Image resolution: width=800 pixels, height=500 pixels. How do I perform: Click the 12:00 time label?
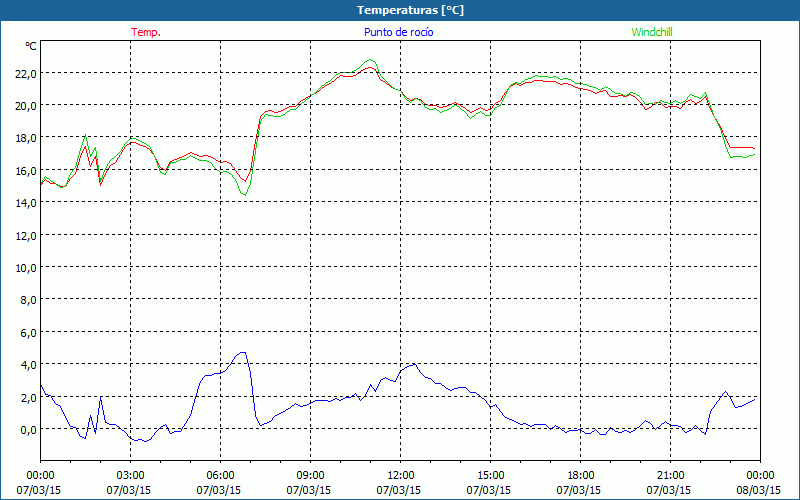click(401, 476)
